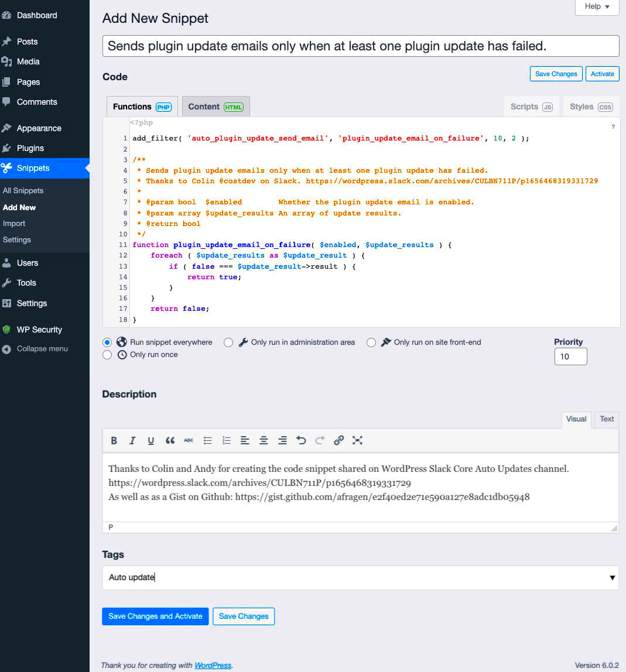Switch to Functions PHP tab
Image resolution: width=626 pixels, height=672 pixels.
pyautogui.click(x=142, y=107)
